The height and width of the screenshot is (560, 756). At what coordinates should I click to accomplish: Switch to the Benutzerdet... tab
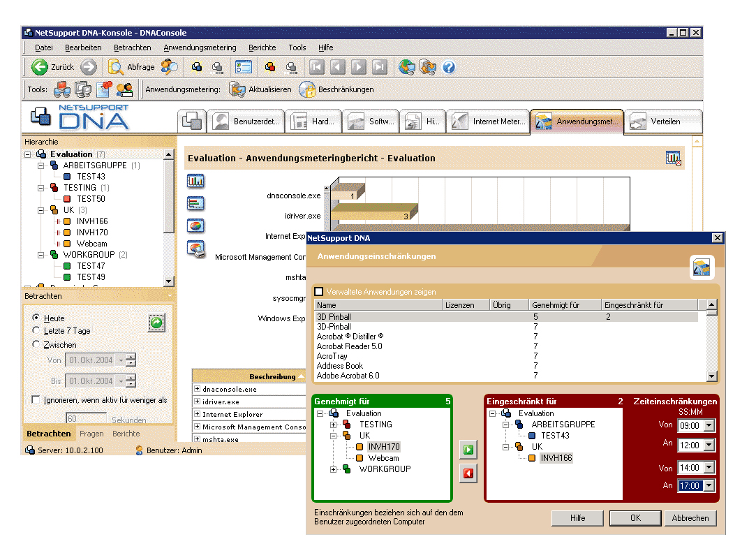pyautogui.click(x=246, y=121)
